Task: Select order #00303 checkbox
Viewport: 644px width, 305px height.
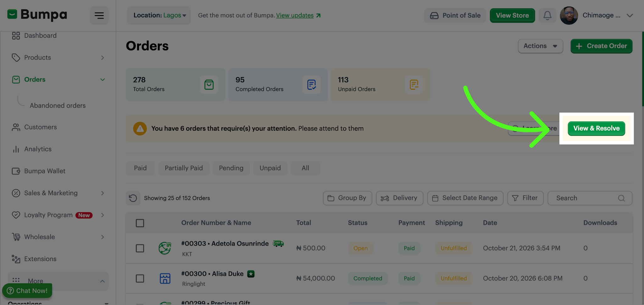Action: (x=140, y=248)
